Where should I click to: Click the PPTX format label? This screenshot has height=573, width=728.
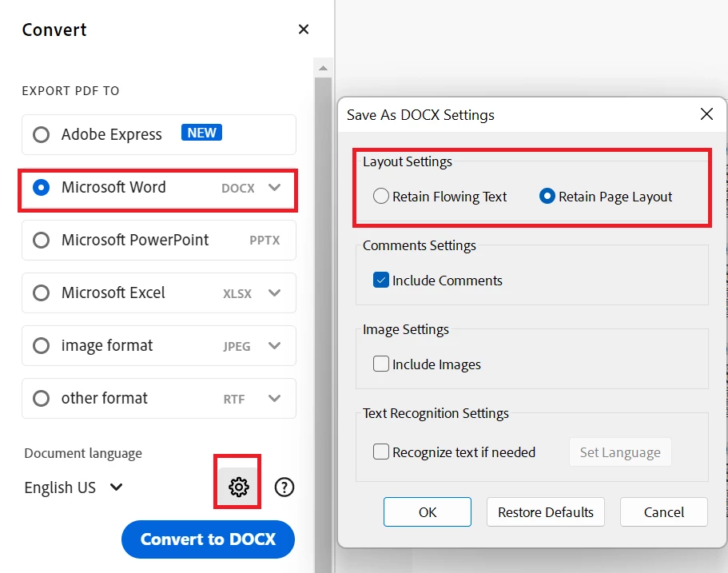(x=265, y=241)
